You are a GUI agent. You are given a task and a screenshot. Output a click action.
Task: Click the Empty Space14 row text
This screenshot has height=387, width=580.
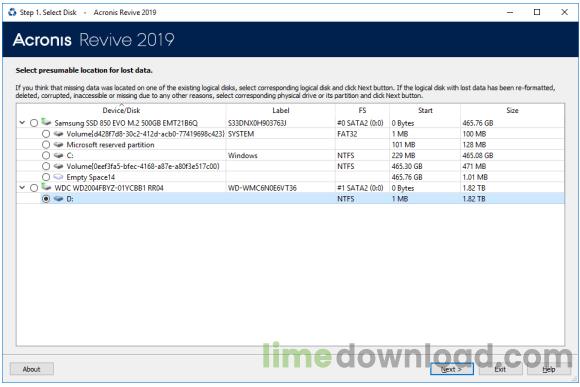point(91,177)
